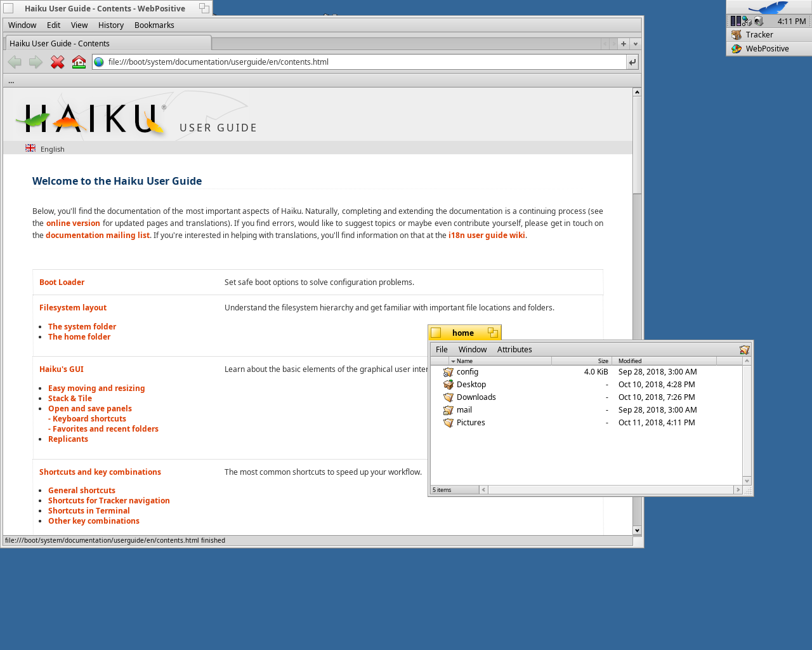Click the Tracker icon in the Deskbar
This screenshot has width=812, height=650.
coord(737,35)
